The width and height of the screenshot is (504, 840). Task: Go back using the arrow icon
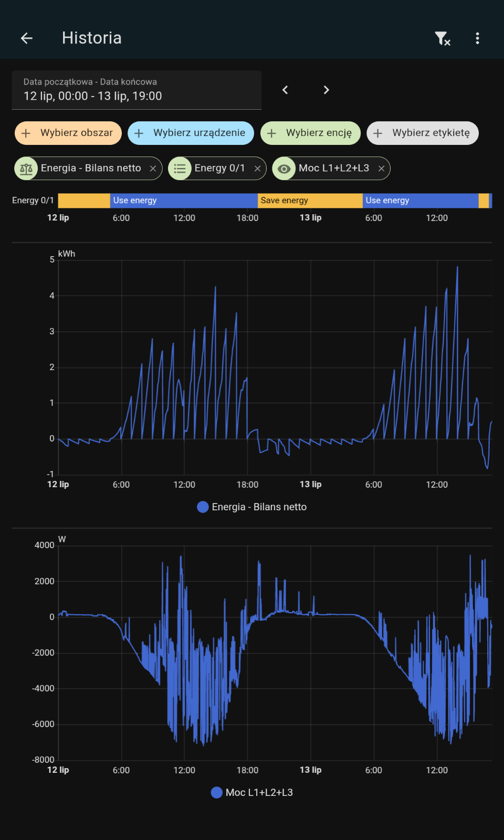27,38
